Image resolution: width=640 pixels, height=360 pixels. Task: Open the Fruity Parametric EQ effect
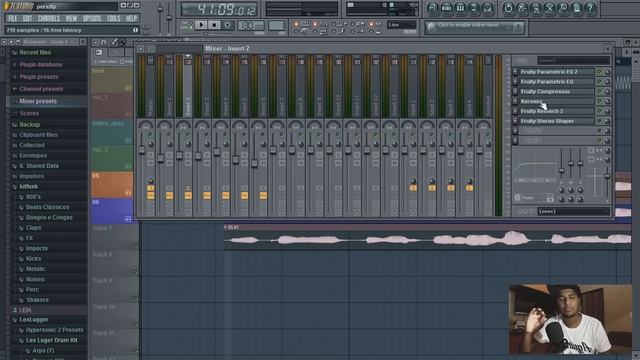pos(557,82)
